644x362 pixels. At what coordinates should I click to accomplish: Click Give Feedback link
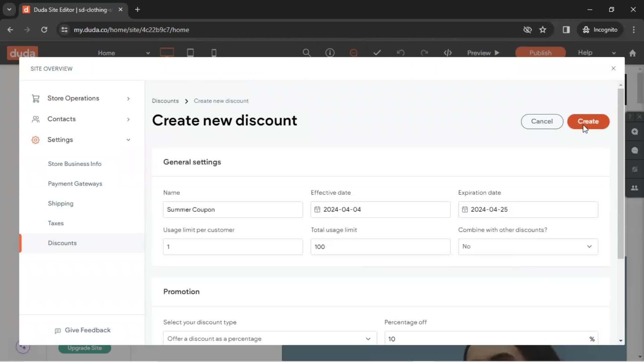coord(83,330)
